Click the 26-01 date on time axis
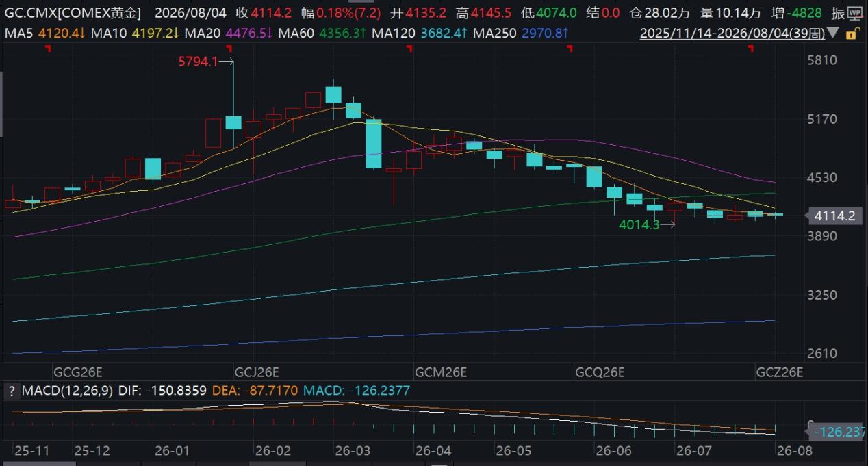Viewport: 868px width, 466px height. (173, 451)
